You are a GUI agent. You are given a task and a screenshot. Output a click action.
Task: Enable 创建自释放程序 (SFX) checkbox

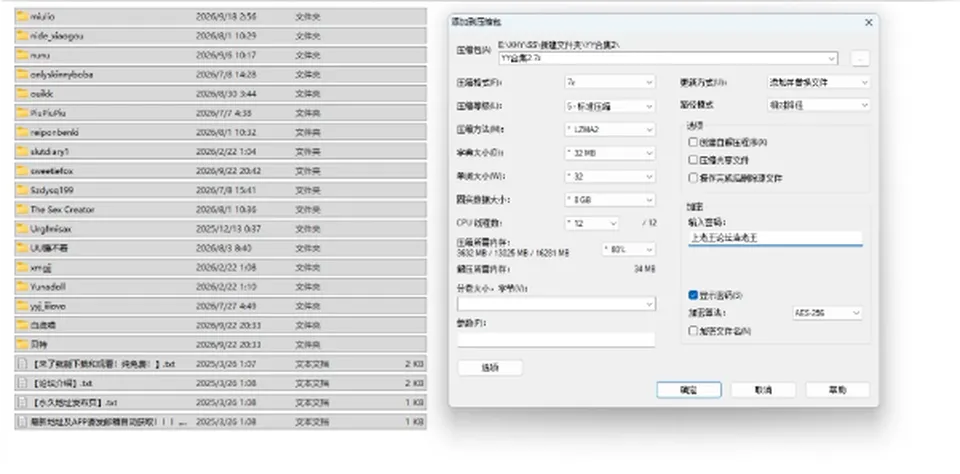[x=693, y=142]
